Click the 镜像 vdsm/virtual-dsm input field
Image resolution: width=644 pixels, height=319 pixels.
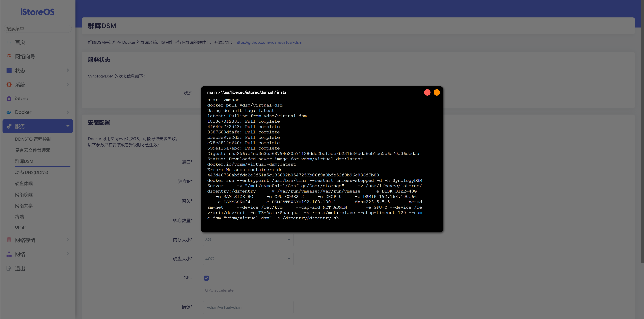(248, 307)
